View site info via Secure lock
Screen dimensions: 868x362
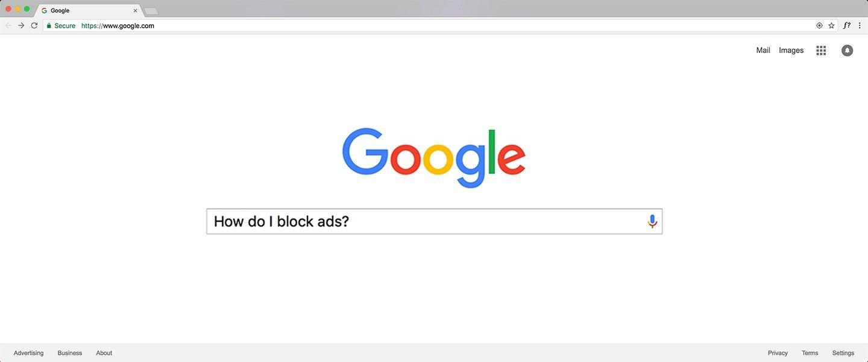click(61, 26)
